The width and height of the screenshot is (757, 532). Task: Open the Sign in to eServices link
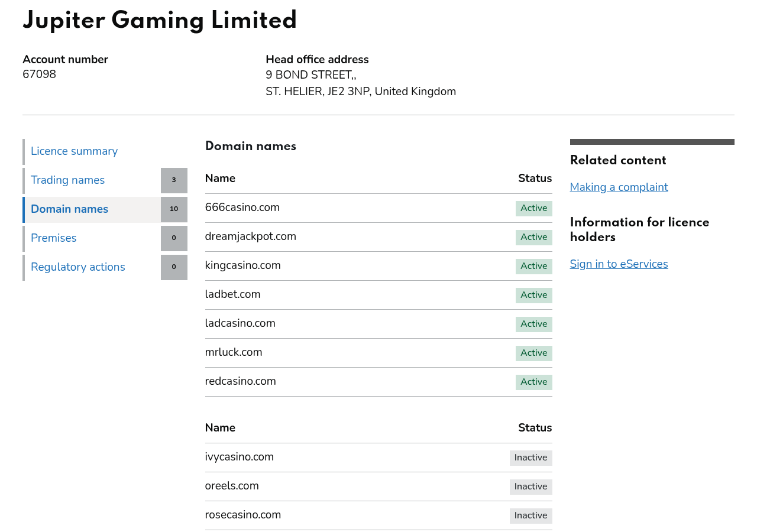point(619,264)
